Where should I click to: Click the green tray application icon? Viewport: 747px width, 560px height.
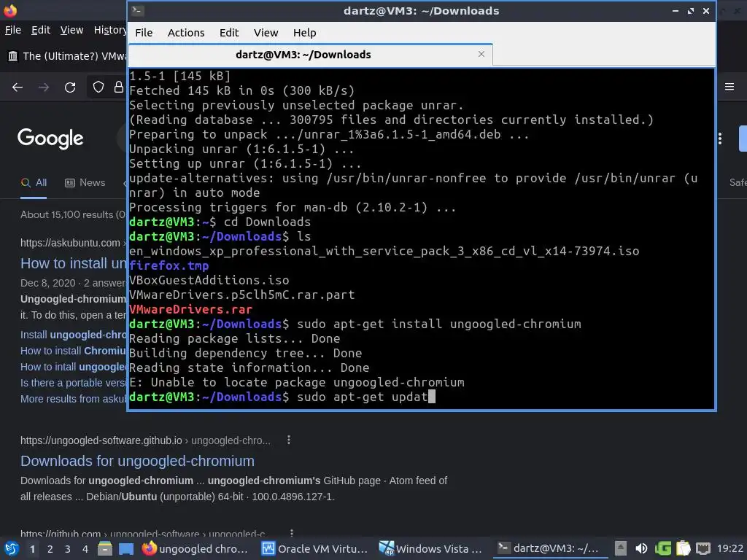click(662, 548)
